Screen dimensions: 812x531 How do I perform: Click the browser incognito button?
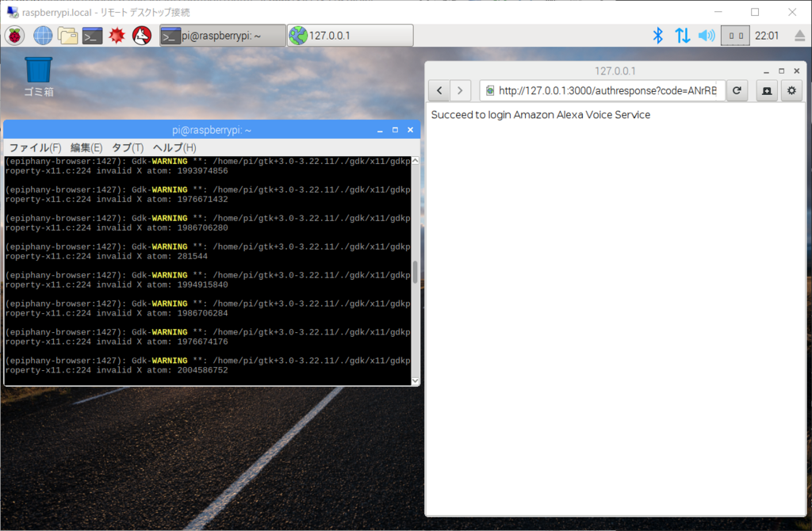click(x=767, y=90)
